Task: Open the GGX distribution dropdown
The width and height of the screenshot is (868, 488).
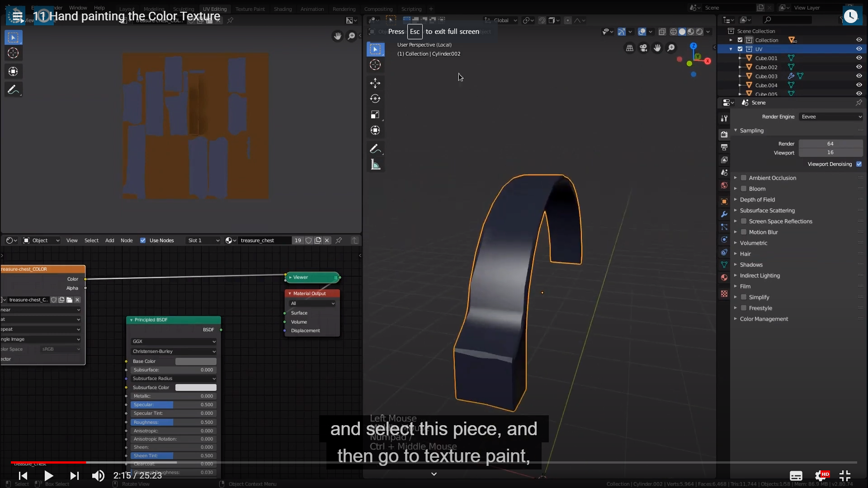Action: pyautogui.click(x=174, y=342)
